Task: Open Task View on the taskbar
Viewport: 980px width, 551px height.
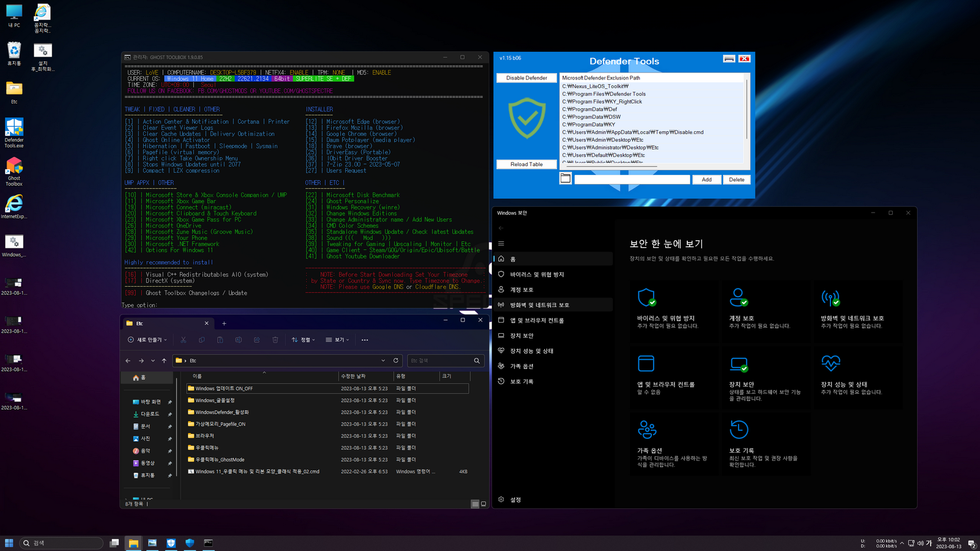Action: (x=114, y=543)
